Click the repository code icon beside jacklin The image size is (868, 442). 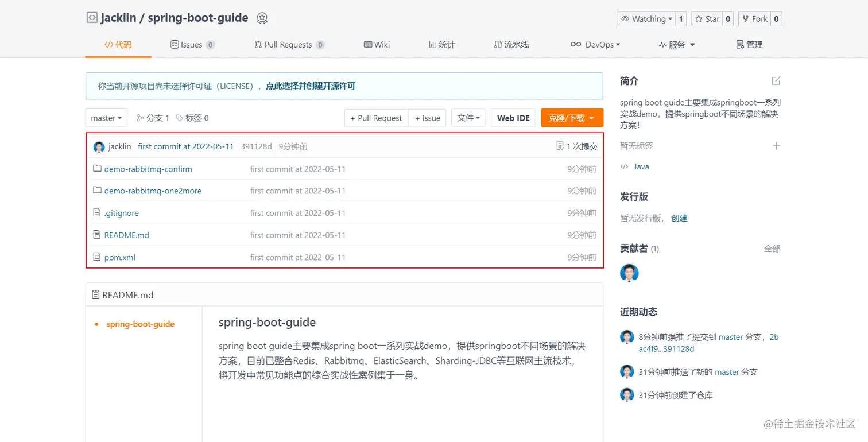pyautogui.click(x=92, y=18)
